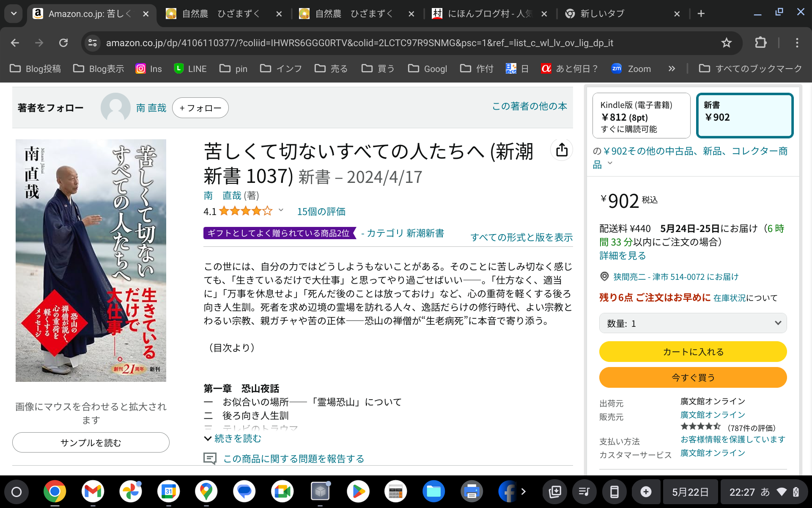Click the site information icon in address bar

pos(92,43)
